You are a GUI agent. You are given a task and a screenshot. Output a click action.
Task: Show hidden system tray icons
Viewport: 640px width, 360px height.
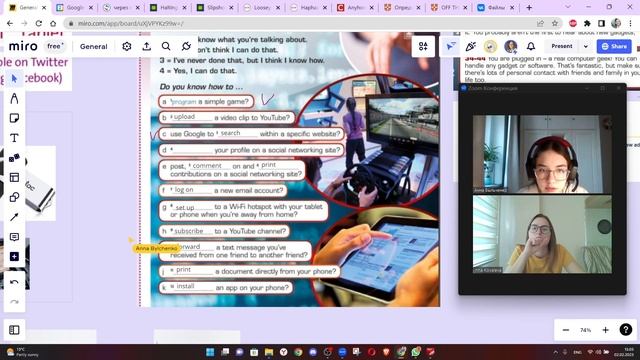click(x=556, y=352)
